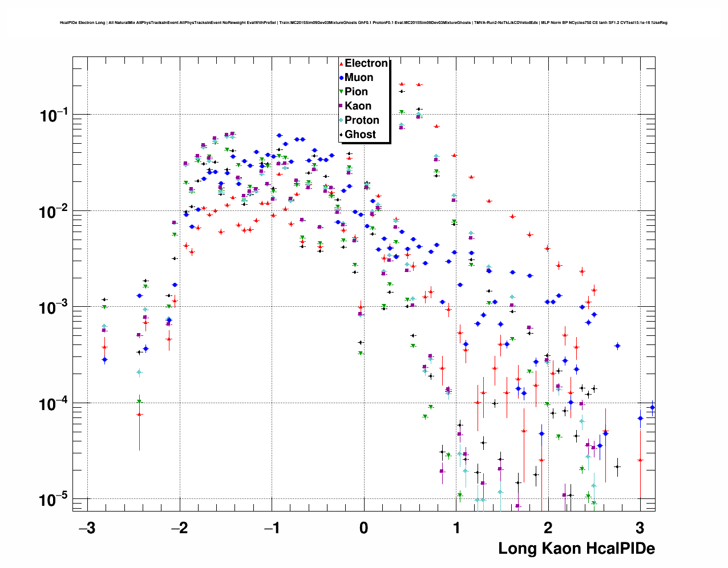Click the x-axis tick label '−1'

pyautogui.click(x=270, y=528)
